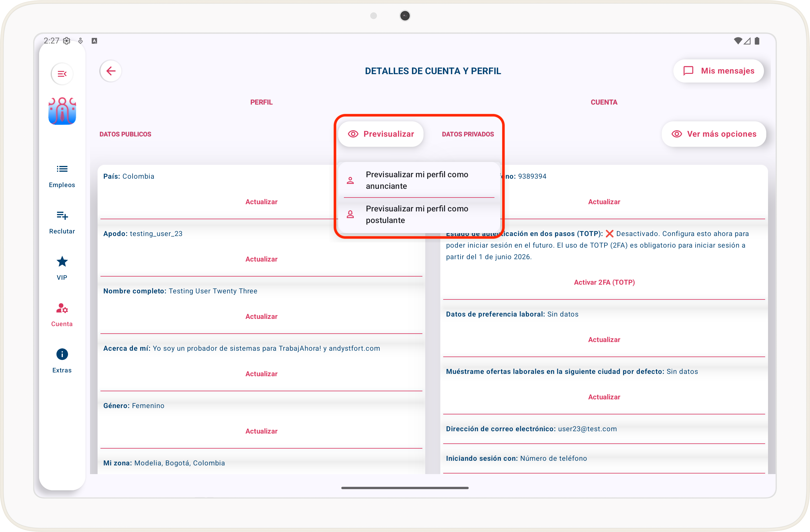Open Mis mensajes chat button
The width and height of the screenshot is (810, 532).
pyautogui.click(x=719, y=71)
